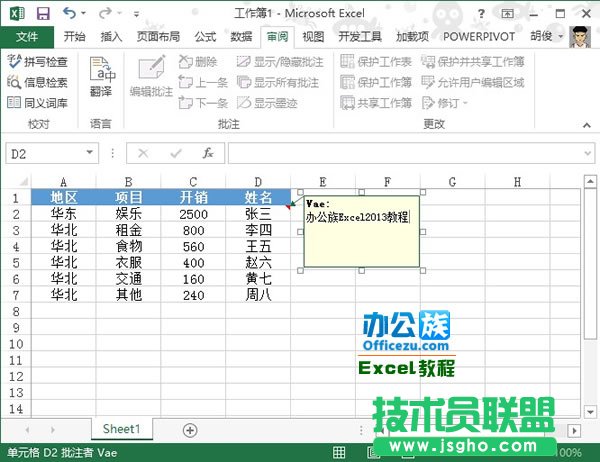Switch to the 页面布局 tab
The width and height of the screenshot is (600, 462).
point(158,37)
